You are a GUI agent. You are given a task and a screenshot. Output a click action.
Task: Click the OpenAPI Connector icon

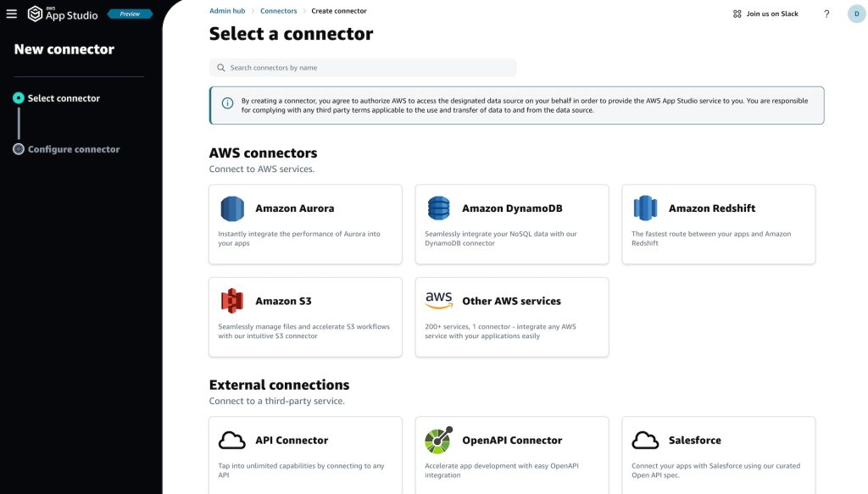click(x=438, y=441)
